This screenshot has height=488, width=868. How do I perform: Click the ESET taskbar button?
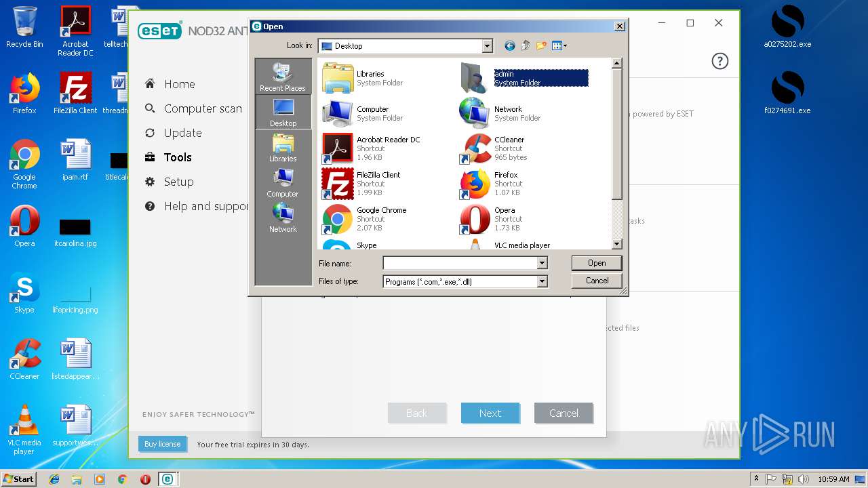coord(167,479)
